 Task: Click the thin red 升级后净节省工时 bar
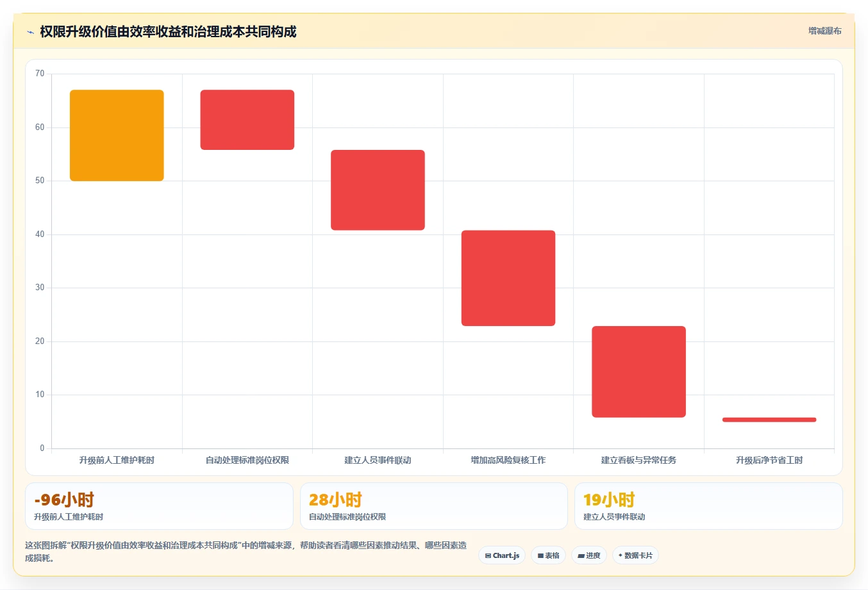[x=769, y=420]
